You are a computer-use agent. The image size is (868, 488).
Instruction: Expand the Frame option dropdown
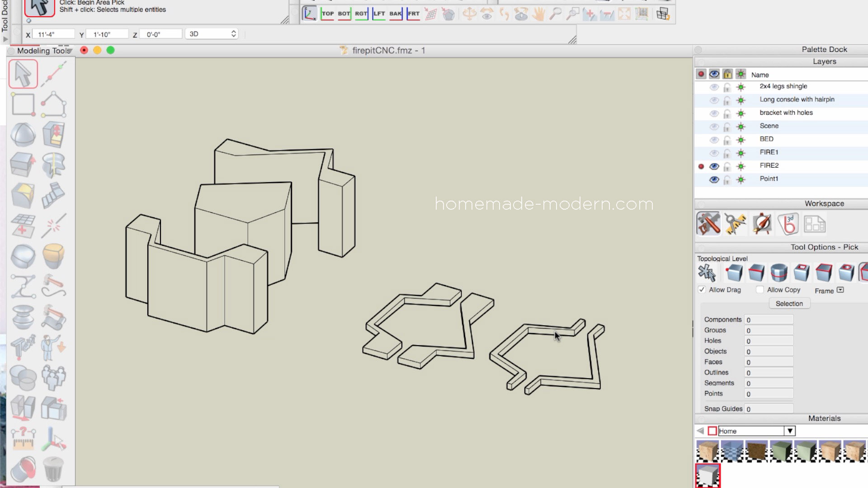(x=840, y=290)
